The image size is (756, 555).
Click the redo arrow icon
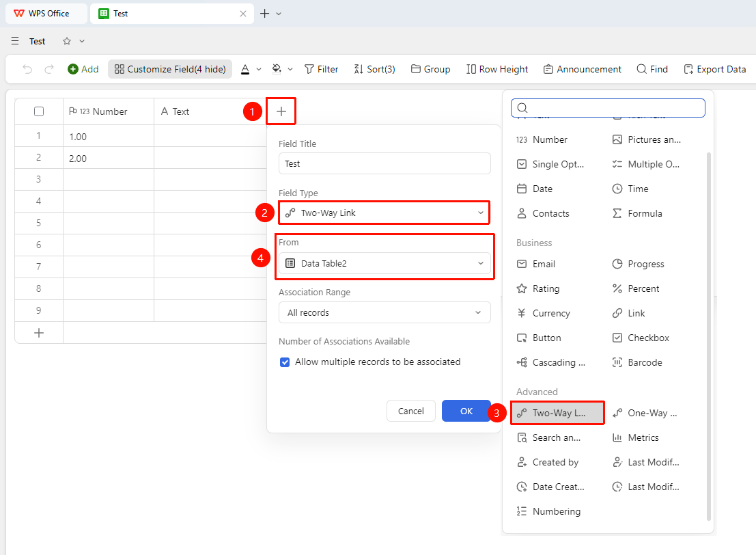click(x=48, y=69)
